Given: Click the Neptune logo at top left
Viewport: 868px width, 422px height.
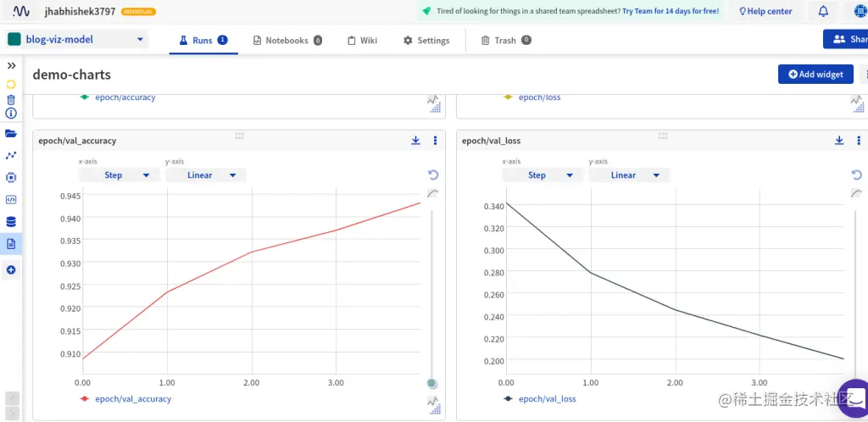Looking at the screenshot, I should point(21,11).
